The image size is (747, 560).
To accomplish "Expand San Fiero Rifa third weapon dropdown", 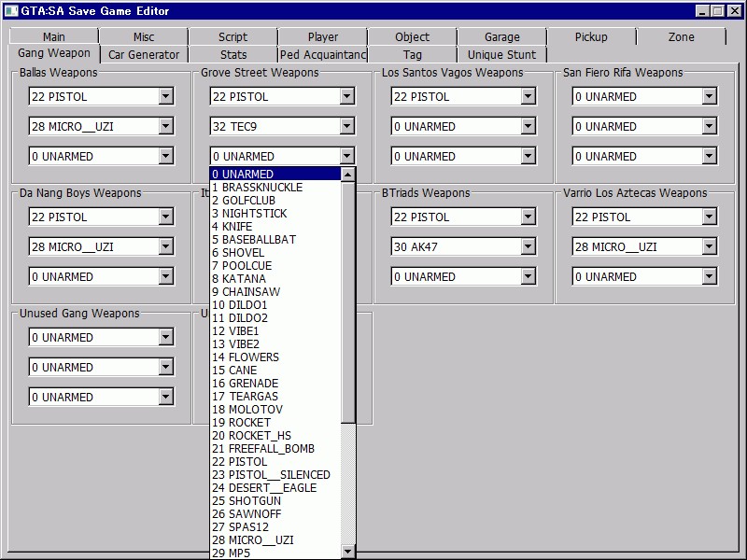I will (709, 156).
